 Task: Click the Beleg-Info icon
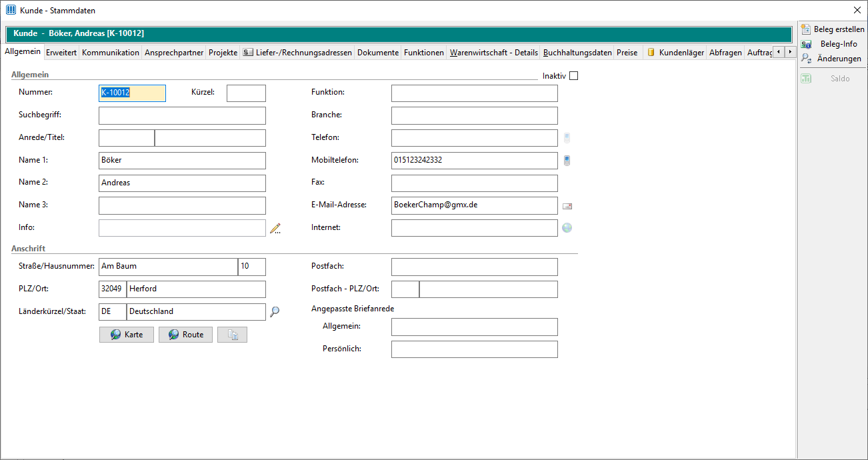(x=806, y=44)
